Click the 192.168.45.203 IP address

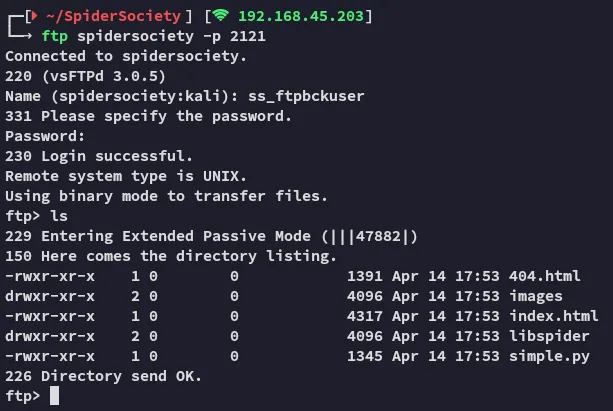pos(301,16)
